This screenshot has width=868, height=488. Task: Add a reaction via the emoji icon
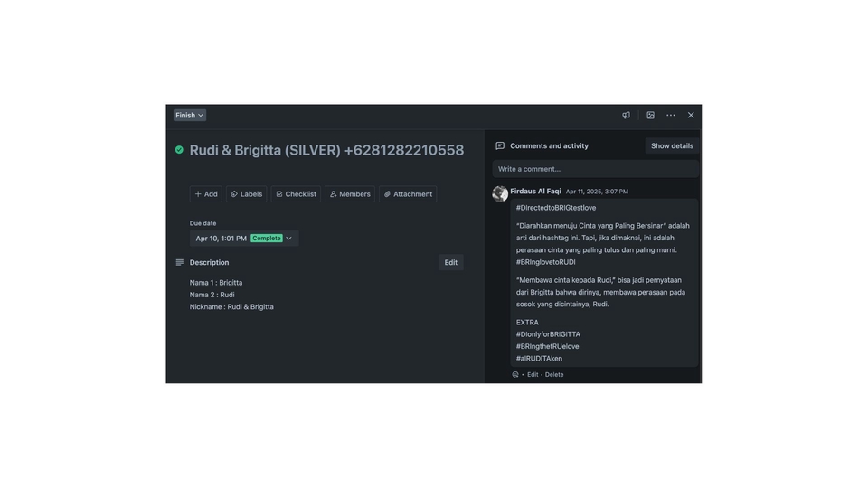pos(515,375)
